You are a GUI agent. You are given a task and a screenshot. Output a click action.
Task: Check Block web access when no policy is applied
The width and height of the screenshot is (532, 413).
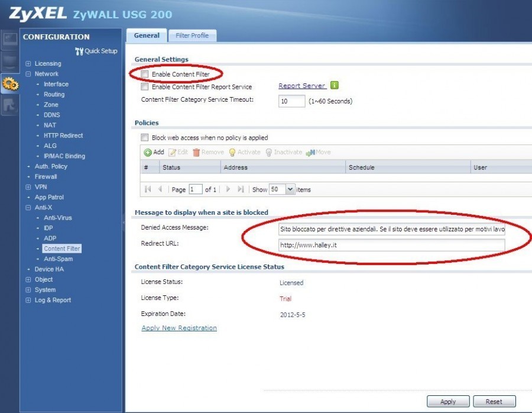pos(144,137)
